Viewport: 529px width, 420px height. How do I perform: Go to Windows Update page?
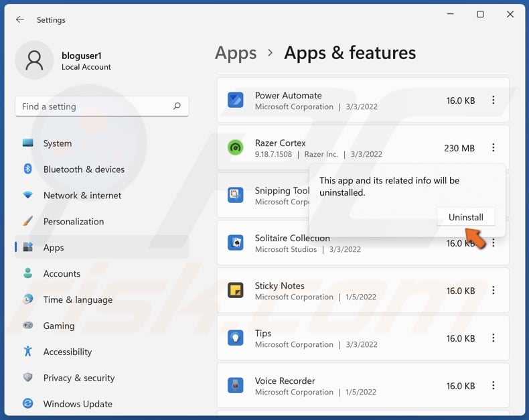click(x=102, y=403)
